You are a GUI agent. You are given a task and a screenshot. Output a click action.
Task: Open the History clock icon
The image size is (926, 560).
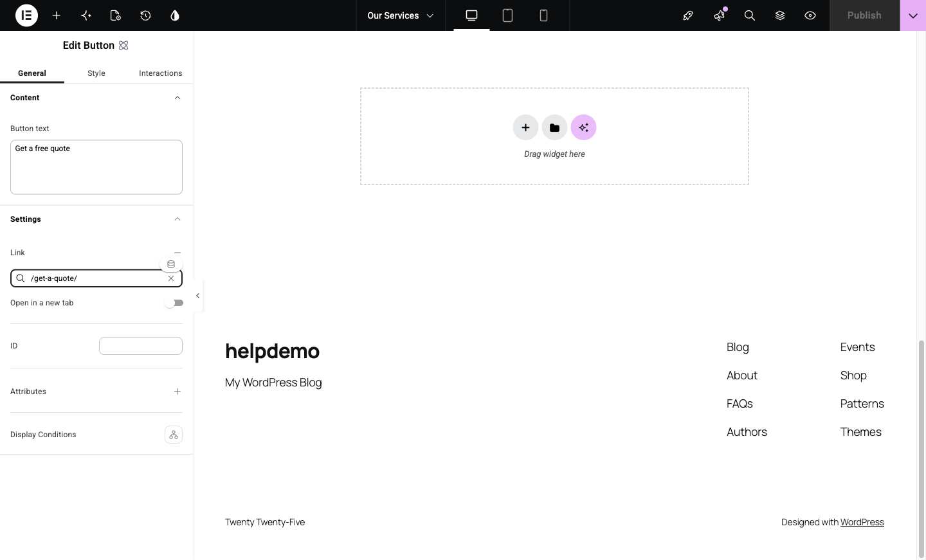point(145,15)
